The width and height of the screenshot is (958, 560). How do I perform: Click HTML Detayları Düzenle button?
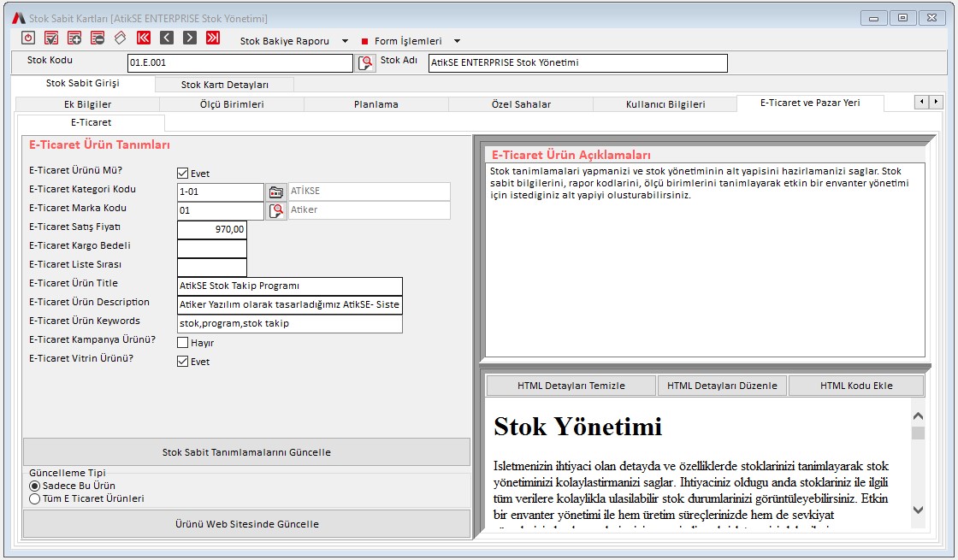coord(722,386)
